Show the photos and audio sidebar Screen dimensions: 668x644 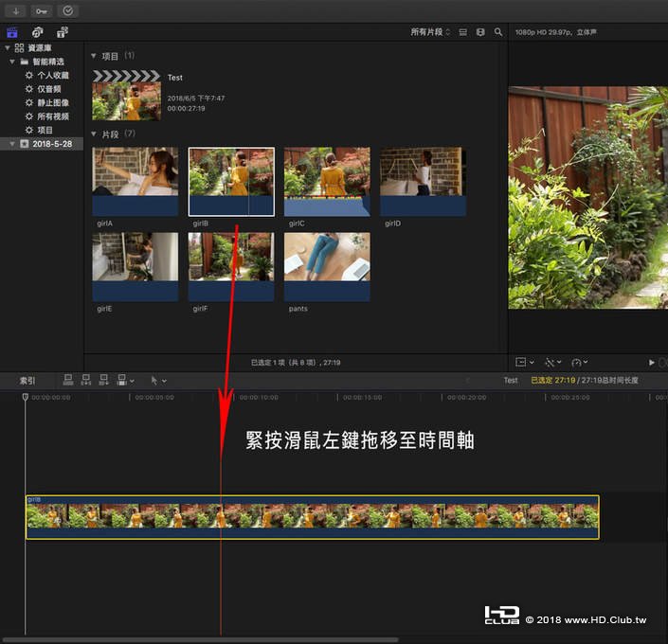pos(37,32)
